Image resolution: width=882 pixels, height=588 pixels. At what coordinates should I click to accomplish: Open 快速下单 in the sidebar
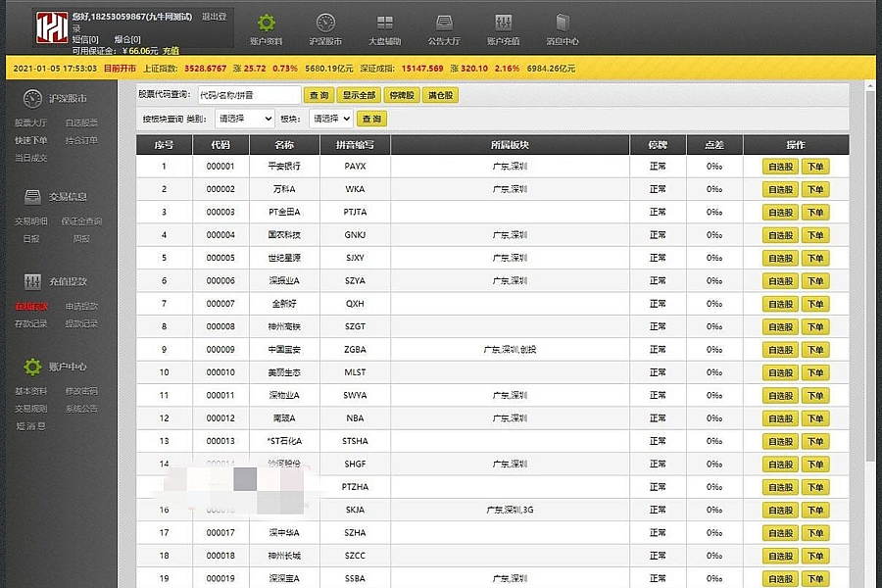pos(31,140)
